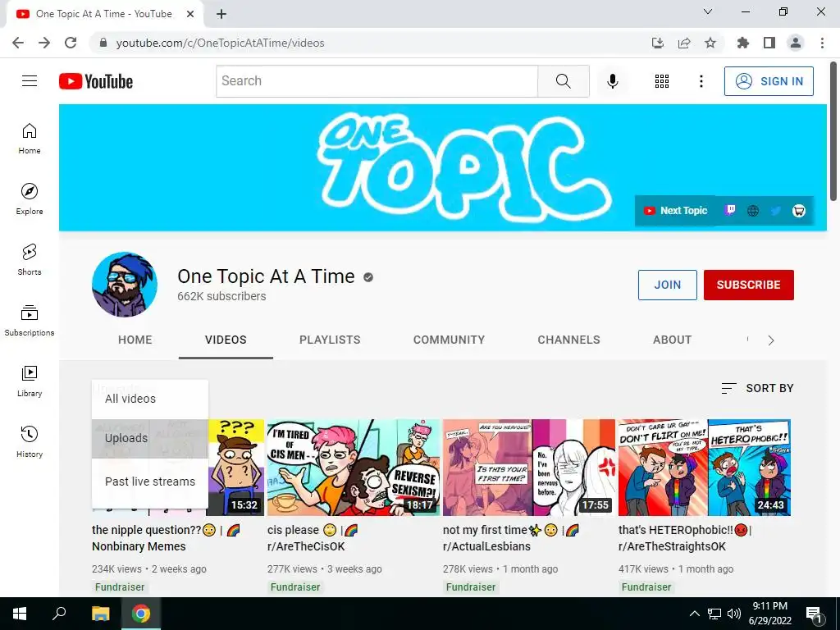Switch to the CHANNELS tab
Screen dimensions: 840x630
[x=569, y=340]
